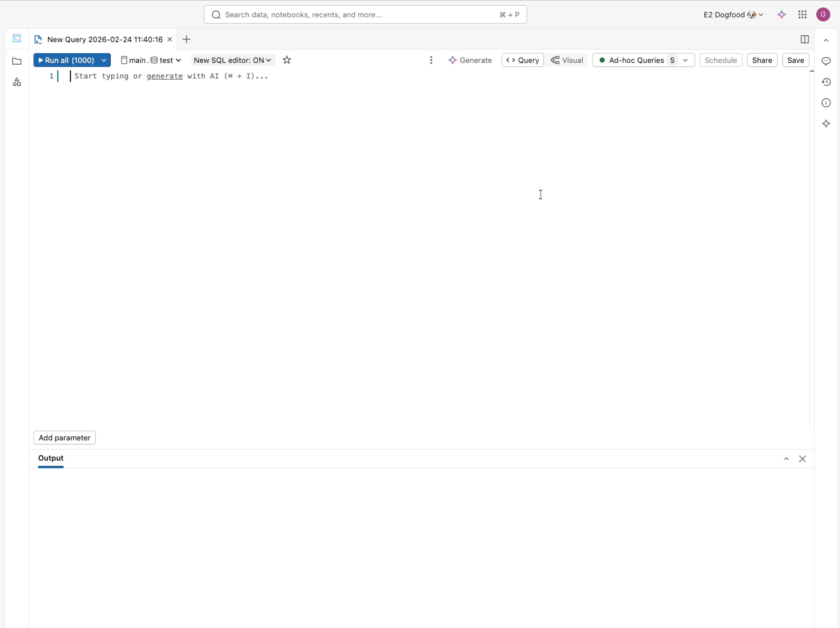Open the Assistant sparkle icon in top bar
The height and width of the screenshot is (628, 840).
coord(782,14)
